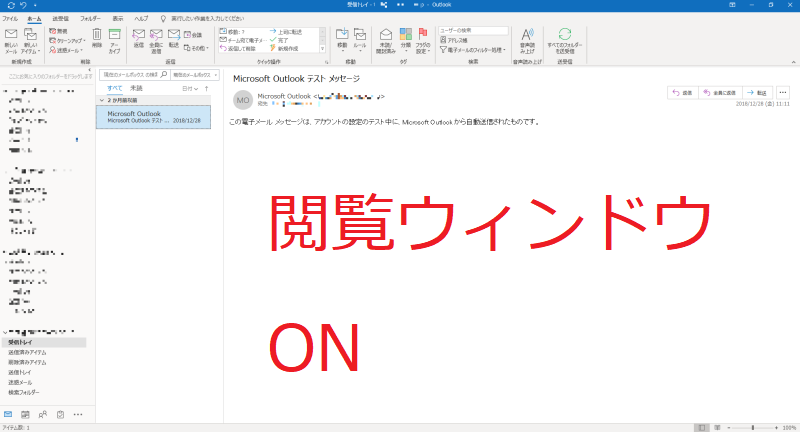Click the ユーザーの検索 people search box
The width and height of the screenshot is (800, 432).
473,31
